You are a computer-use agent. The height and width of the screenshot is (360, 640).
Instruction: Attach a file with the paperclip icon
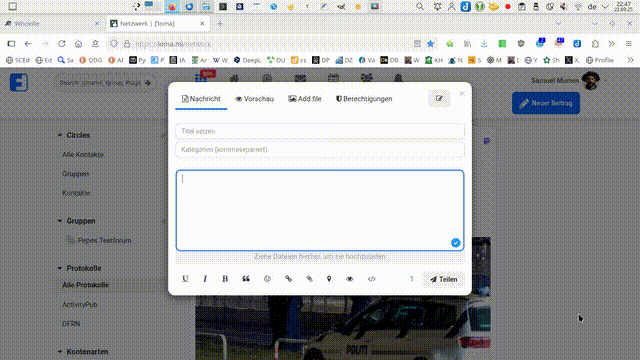(309, 279)
